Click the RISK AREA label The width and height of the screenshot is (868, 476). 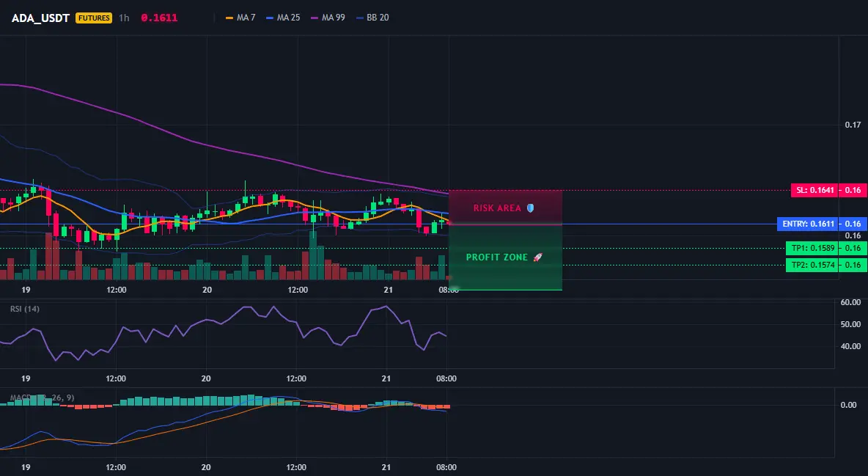497,208
